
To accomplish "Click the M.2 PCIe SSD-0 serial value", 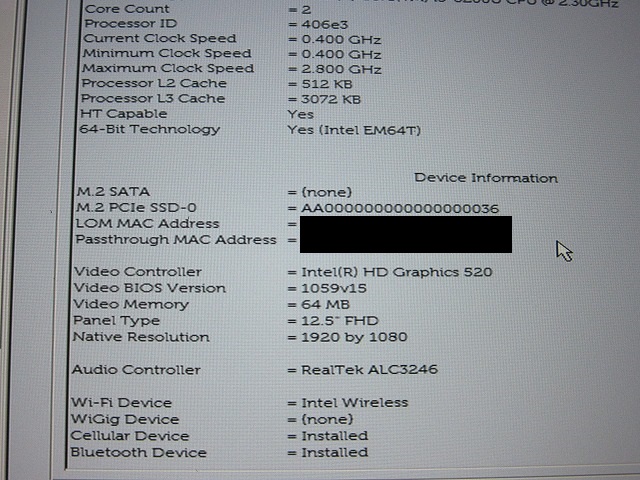I will click(400, 209).
